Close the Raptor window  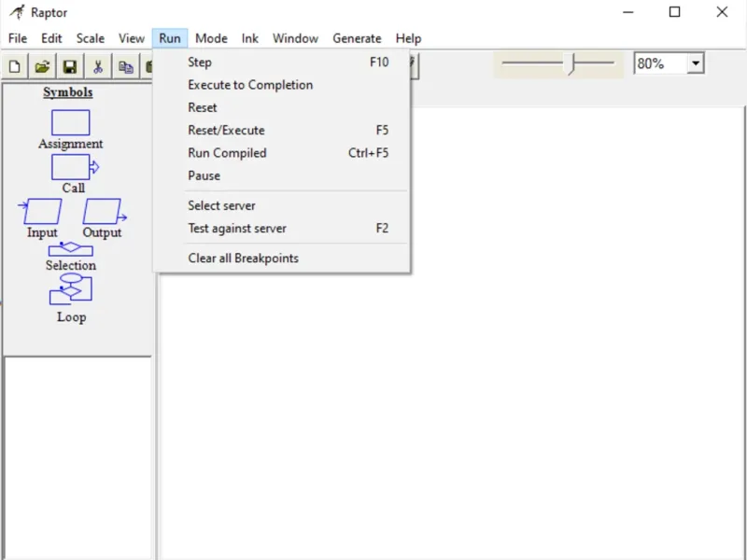722,12
